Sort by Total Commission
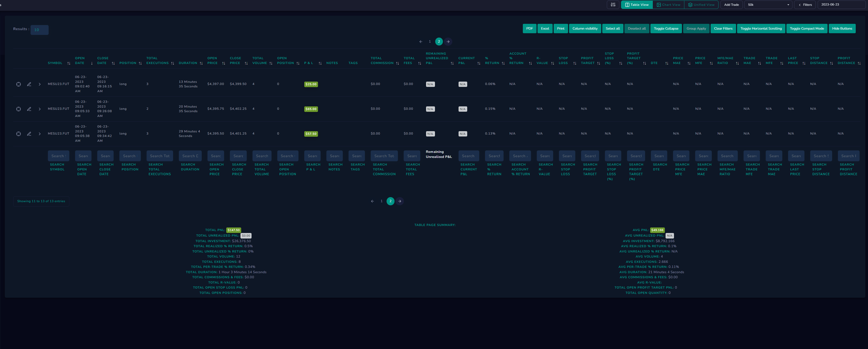 point(397,63)
